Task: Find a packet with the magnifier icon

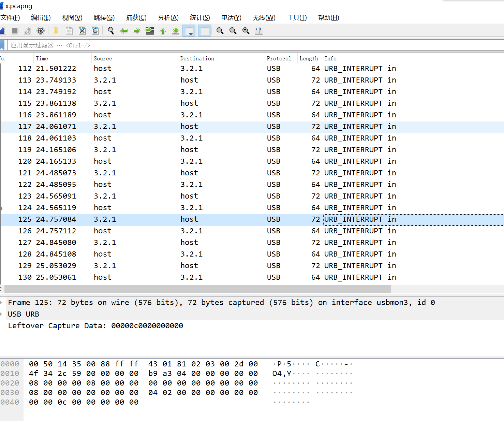Action: click(111, 31)
